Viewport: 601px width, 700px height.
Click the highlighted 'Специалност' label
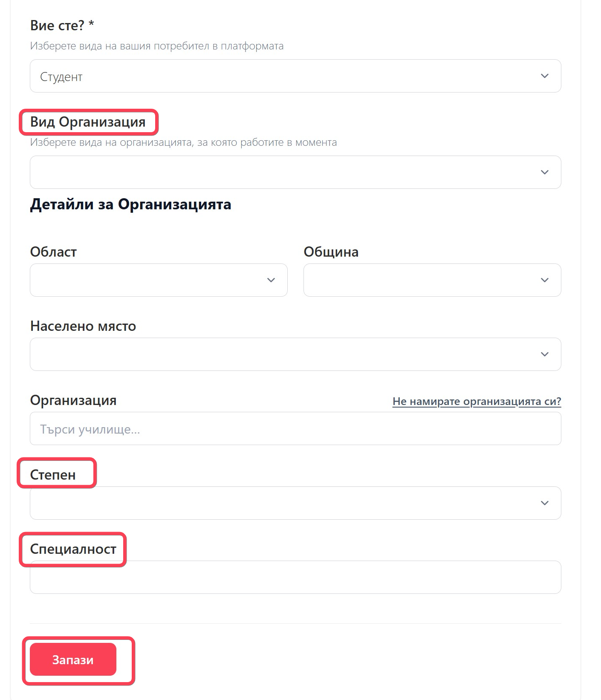pyautogui.click(x=73, y=549)
